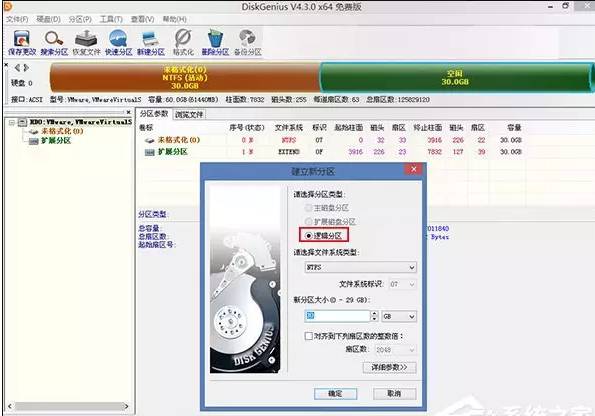Open the 搜索分区 search partition tool

click(54, 42)
